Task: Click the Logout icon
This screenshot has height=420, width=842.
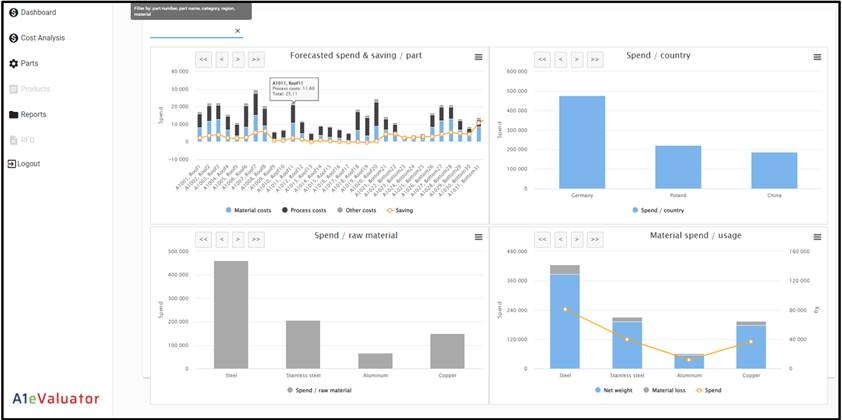Action: 12,164
